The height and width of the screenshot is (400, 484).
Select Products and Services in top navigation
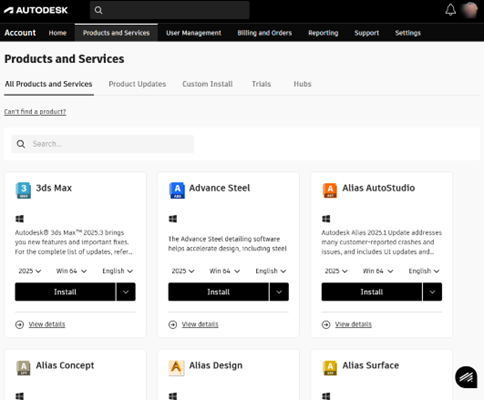point(116,33)
